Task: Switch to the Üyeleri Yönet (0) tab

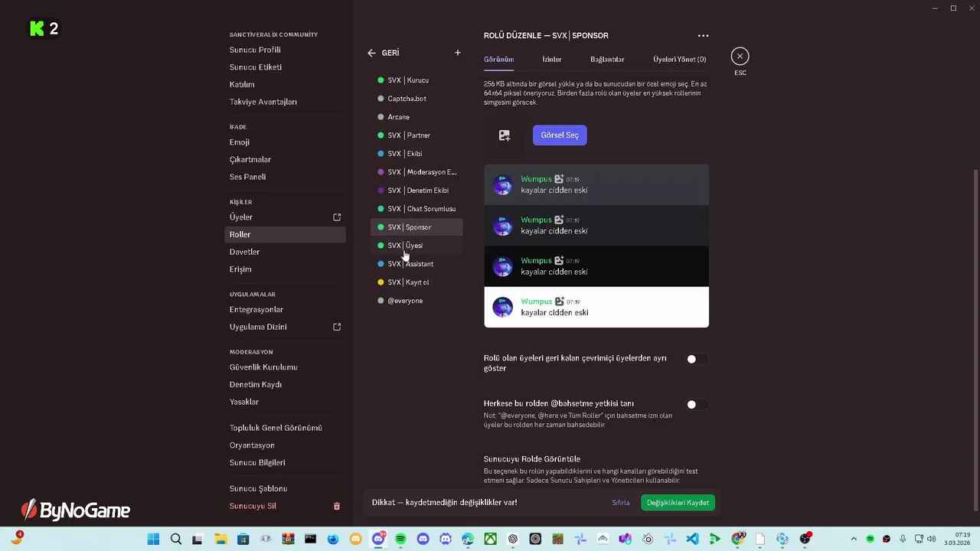Action: click(680, 59)
